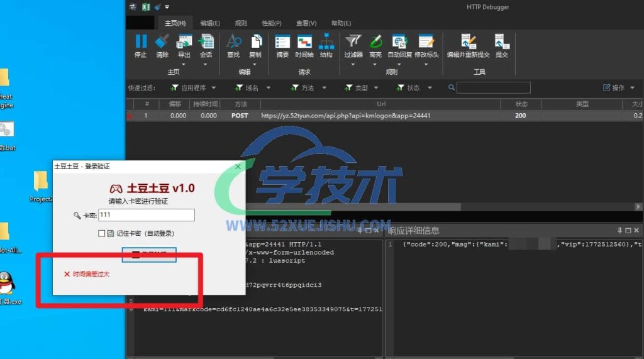Sort by the 方法 column header
The image size is (644, 359).
coord(241,104)
